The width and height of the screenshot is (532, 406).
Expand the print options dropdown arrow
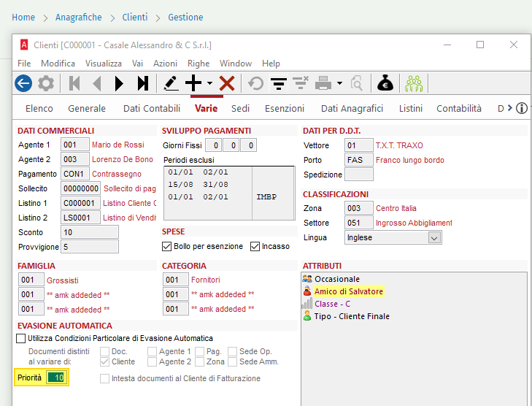(x=339, y=83)
